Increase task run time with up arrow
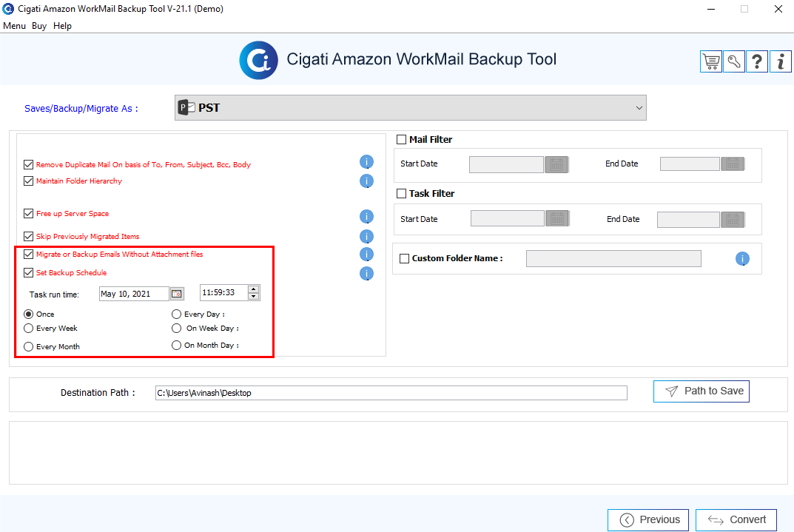The image size is (794, 532). point(254,289)
